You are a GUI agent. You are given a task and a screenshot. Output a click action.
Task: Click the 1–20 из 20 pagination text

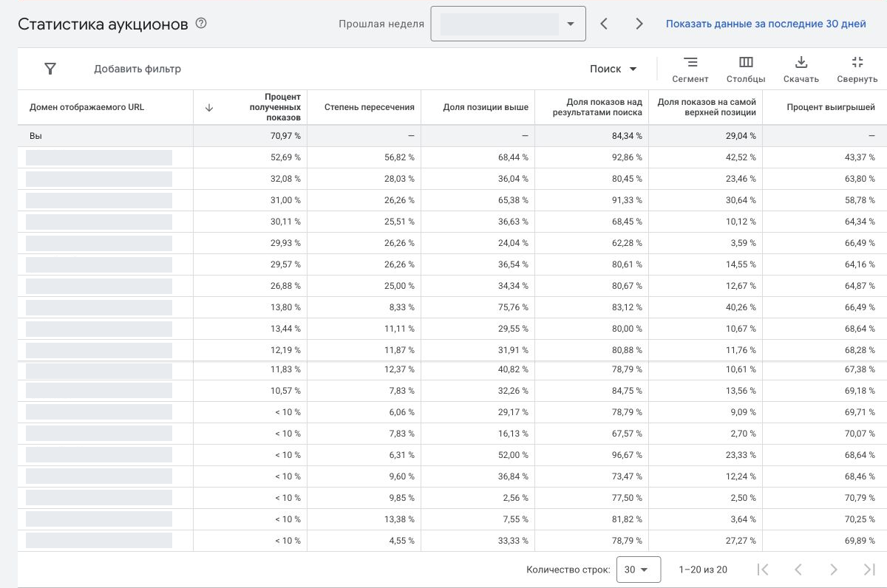tap(703, 570)
